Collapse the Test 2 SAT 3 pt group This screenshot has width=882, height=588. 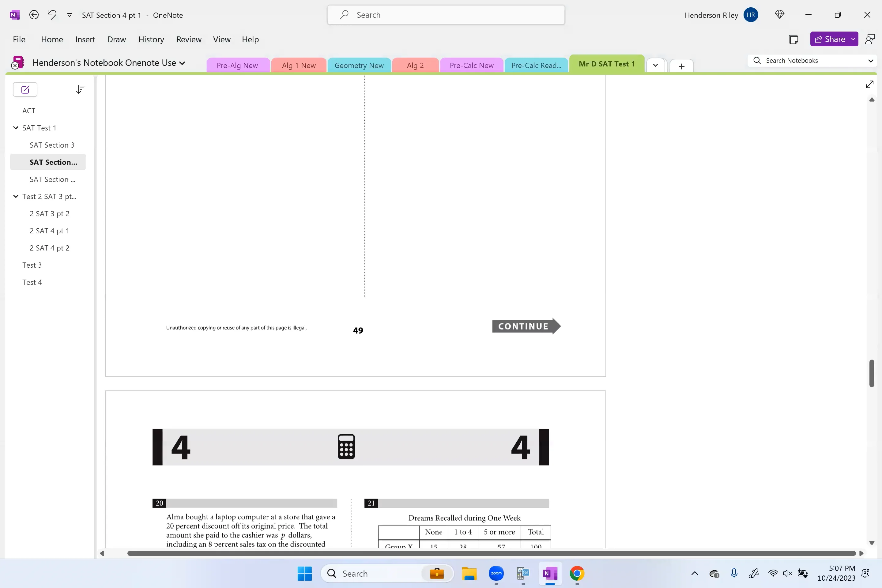coord(16,197)
